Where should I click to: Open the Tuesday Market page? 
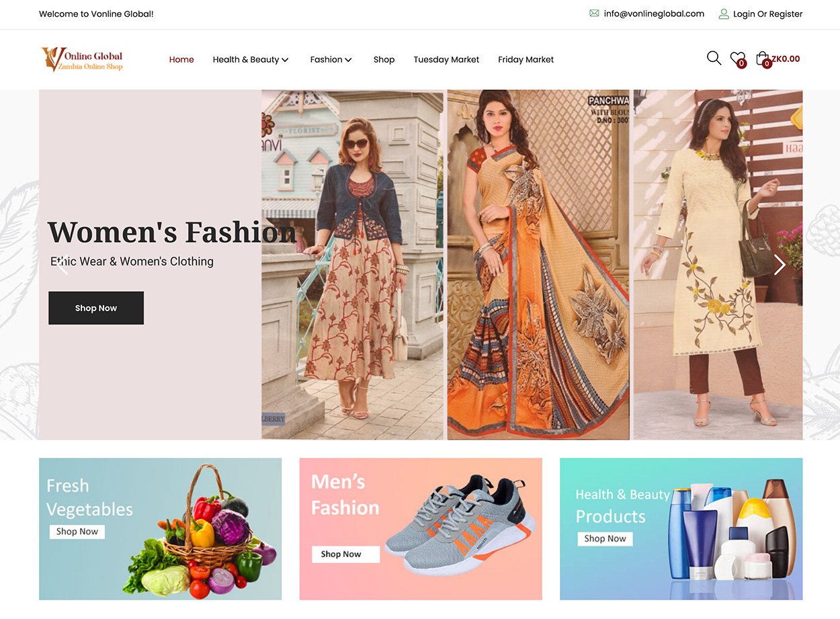tap(446, 60)
